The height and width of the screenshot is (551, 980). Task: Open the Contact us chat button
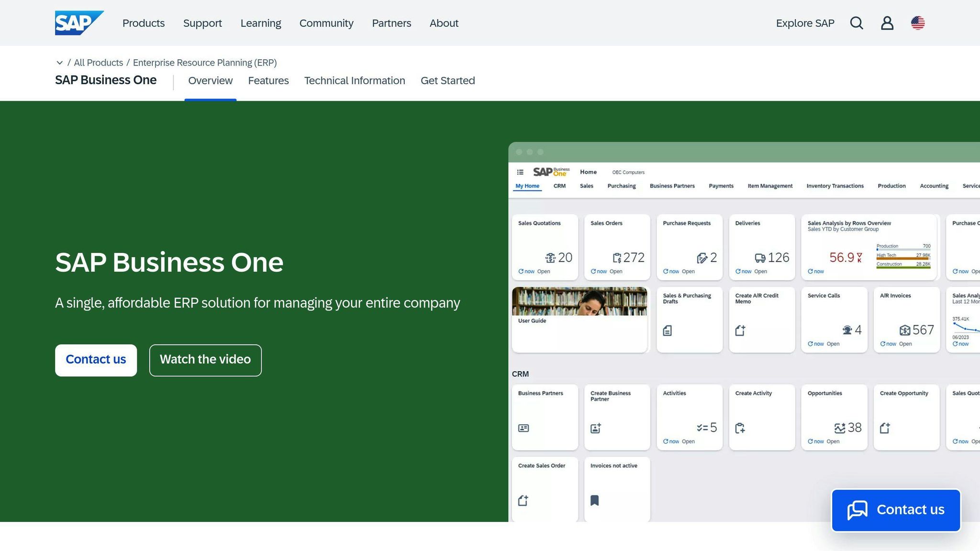click(x=895, y=509)
